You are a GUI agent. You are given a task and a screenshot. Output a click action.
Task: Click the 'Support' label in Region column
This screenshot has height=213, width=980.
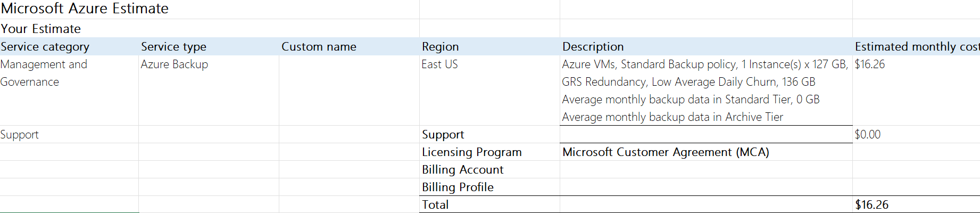coord(489,134)
